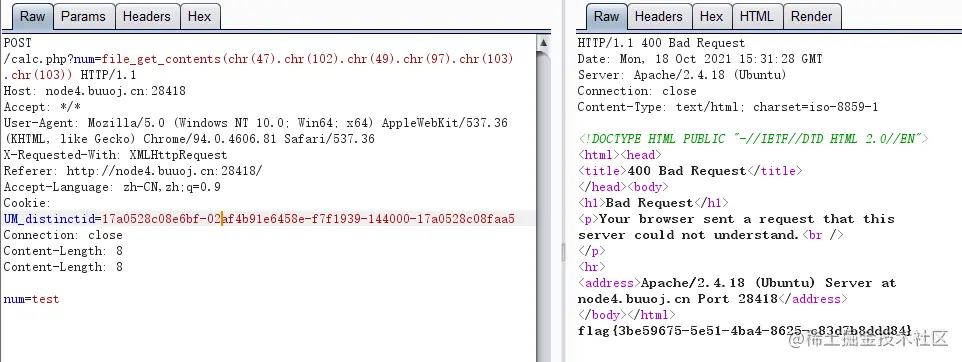
Task: Open the request Hex tab
Action: (199, 17)
